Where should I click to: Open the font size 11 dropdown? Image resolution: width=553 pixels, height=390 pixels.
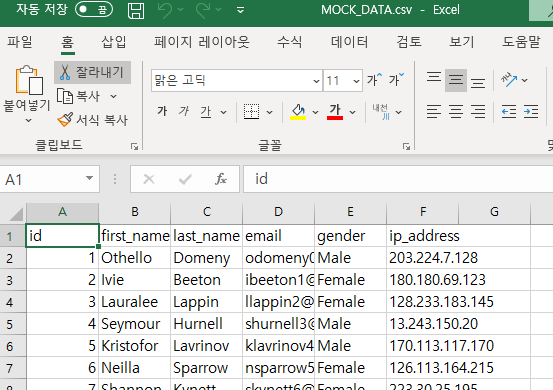pos(356,81)
